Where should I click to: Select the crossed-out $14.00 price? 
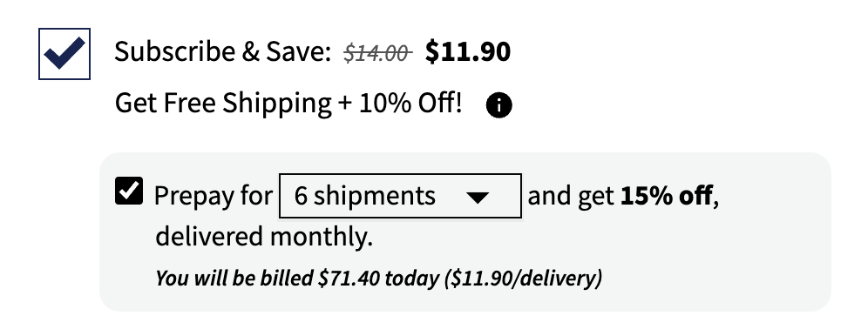tap(377, 53)
